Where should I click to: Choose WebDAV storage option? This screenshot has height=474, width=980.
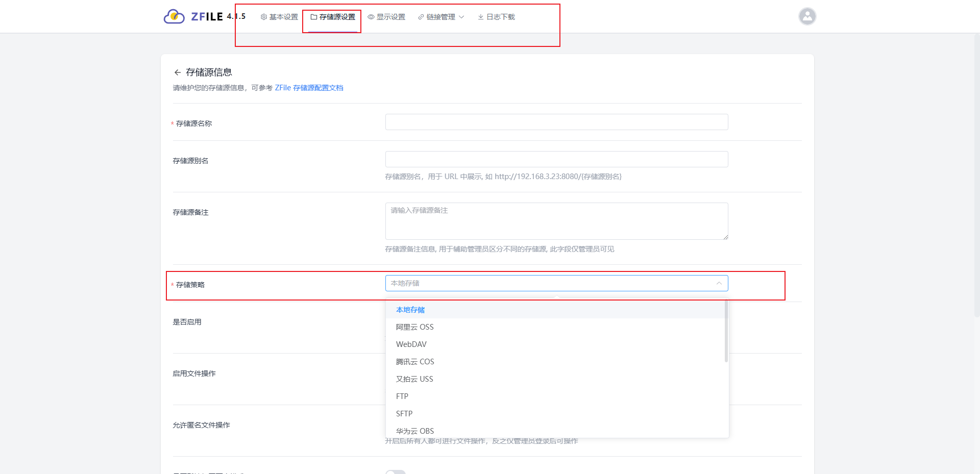click(555, 344)
